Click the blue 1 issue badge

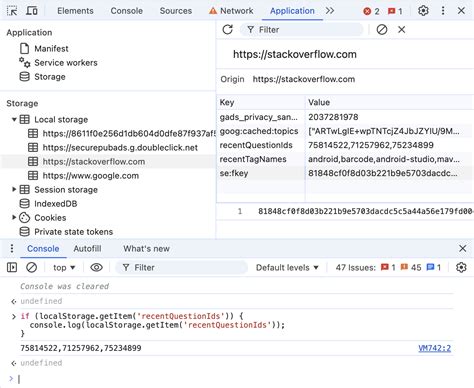coord(434,267)
